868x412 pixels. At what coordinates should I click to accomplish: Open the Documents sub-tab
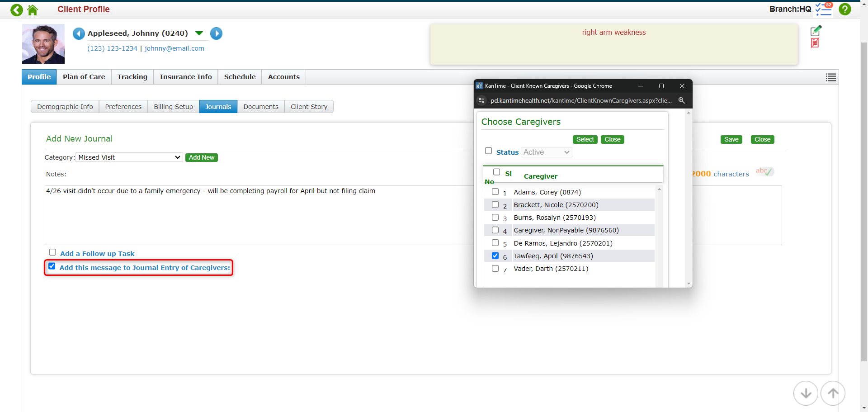pyautogui.click(x=260, y=107)
